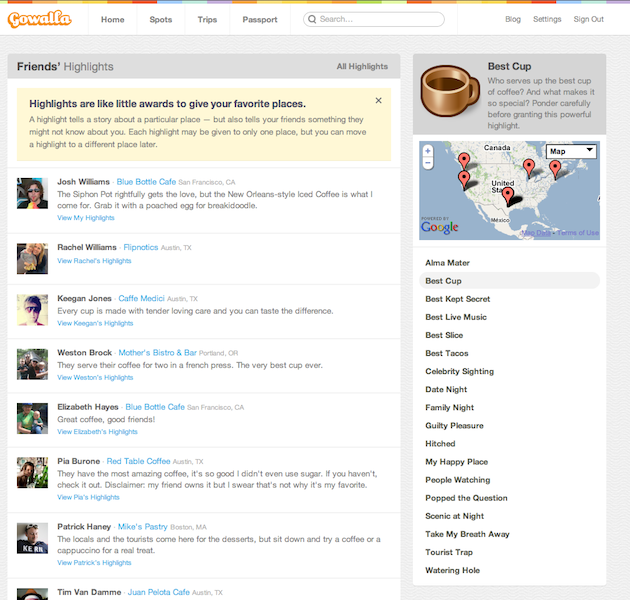Image resolution: width=630 pixels, height=600 pixels.
Task: Focus the Search field
Action: [374, 19]
